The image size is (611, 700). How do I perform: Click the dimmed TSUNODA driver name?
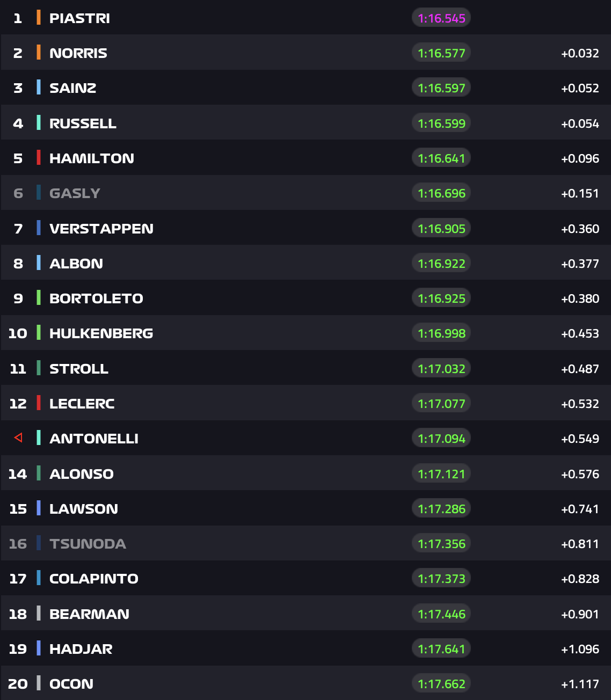[x=88, y=544]
